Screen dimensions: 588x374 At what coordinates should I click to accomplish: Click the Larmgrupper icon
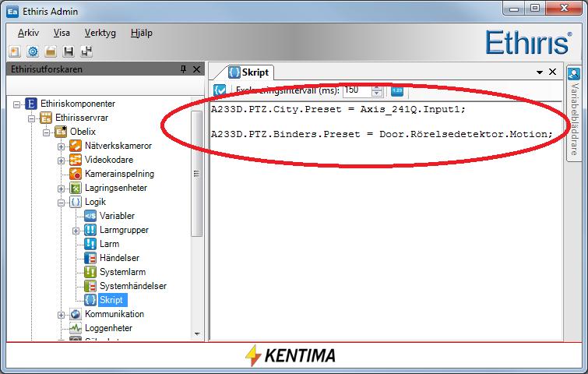tap(90, 230)
